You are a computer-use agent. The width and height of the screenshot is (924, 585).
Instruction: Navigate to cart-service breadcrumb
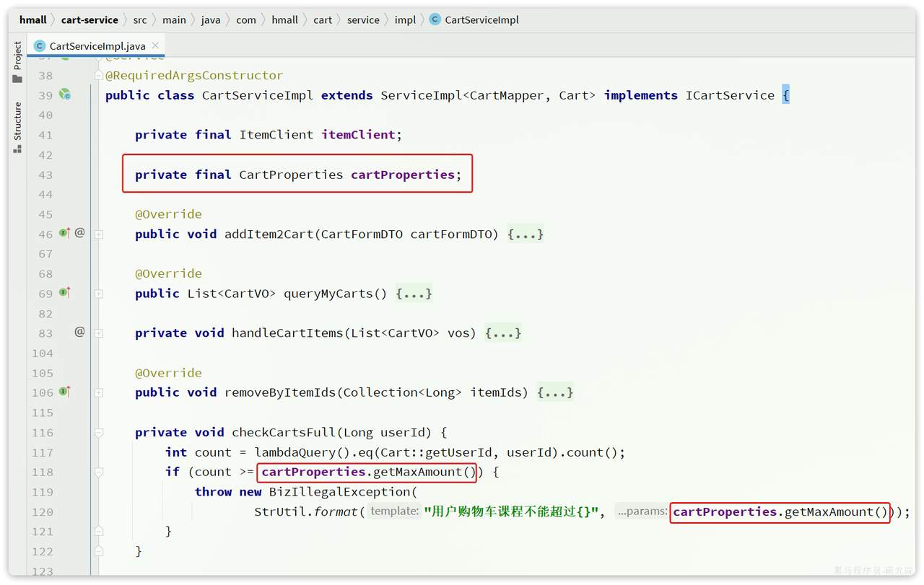[x=90, y=19]
